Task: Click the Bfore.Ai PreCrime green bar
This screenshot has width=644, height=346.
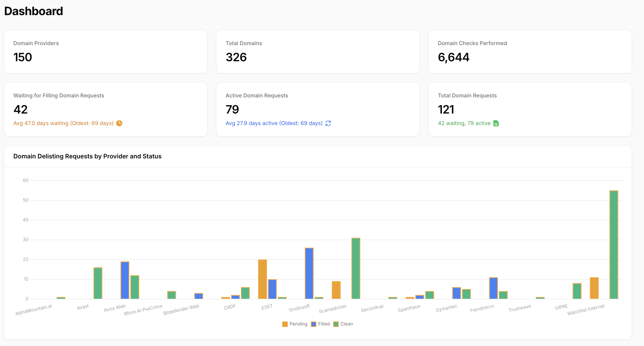Action: click(x=172, y=295)
